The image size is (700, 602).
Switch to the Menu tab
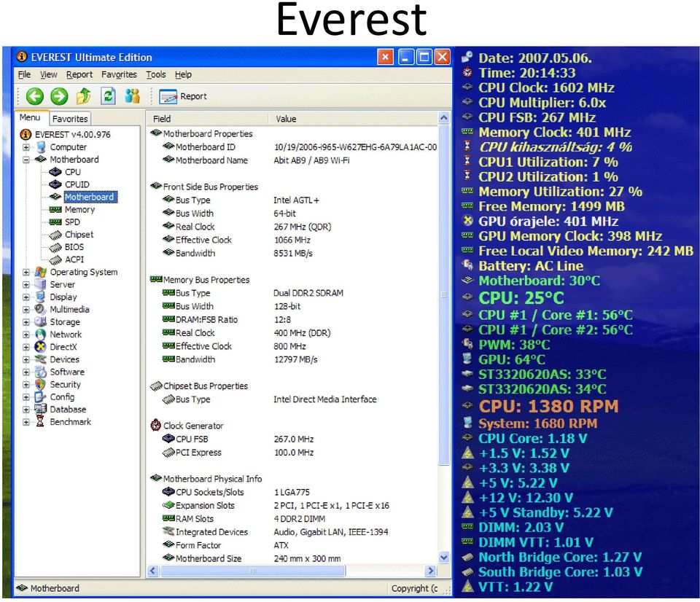tap(30, 117)
